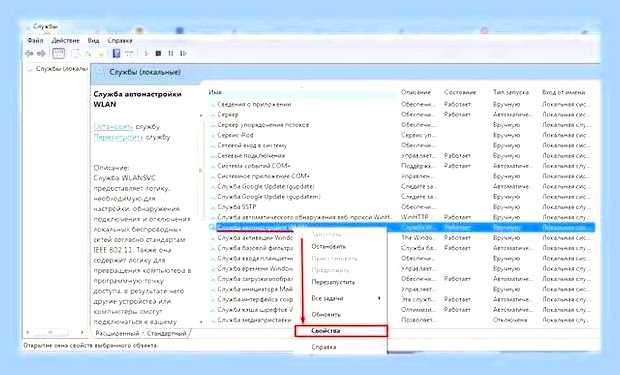Click the The Windo... description cell
Viewport: 620px width, 375px height.
pos(417,238)
